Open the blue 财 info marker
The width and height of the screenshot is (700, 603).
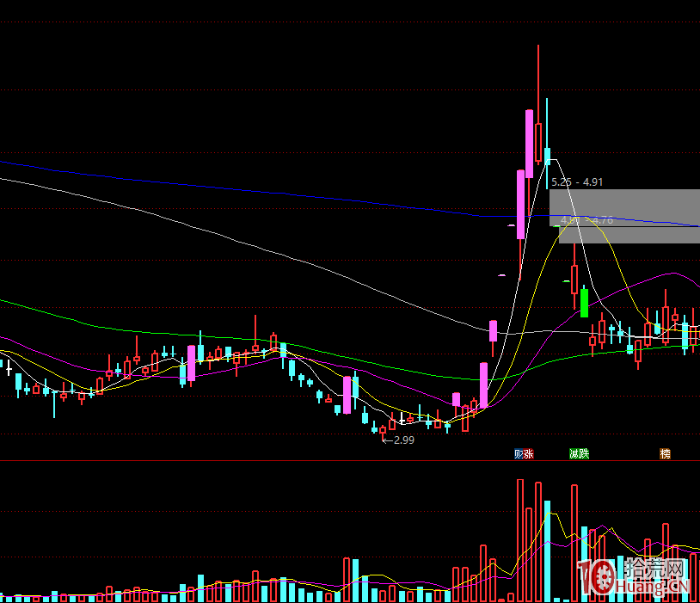(x=519, y=454)
